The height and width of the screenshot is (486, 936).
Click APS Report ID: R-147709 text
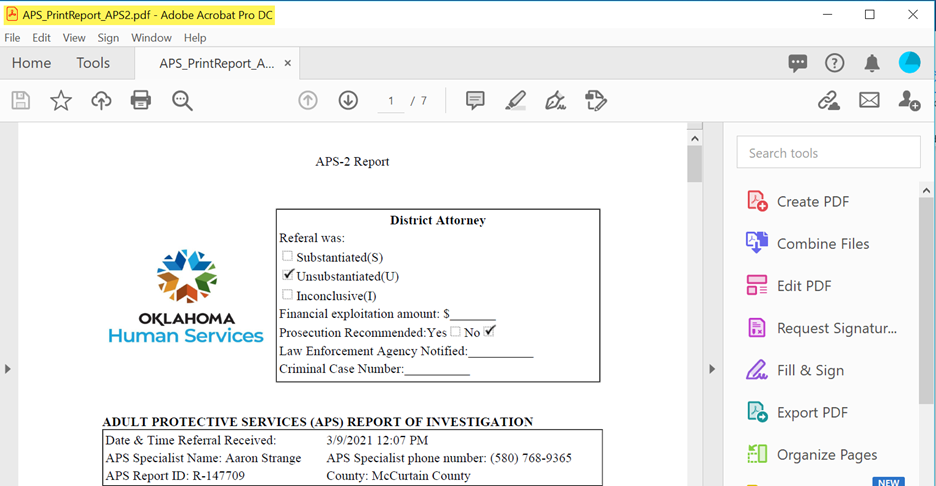pyautogui.click(x=175, y=476)
